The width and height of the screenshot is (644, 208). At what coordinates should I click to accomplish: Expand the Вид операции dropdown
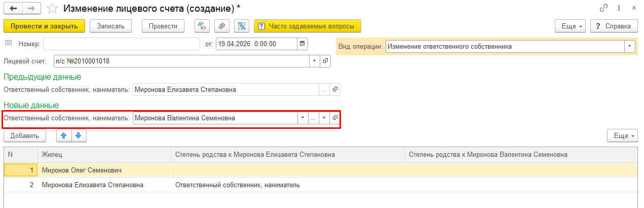coord(630,46)
